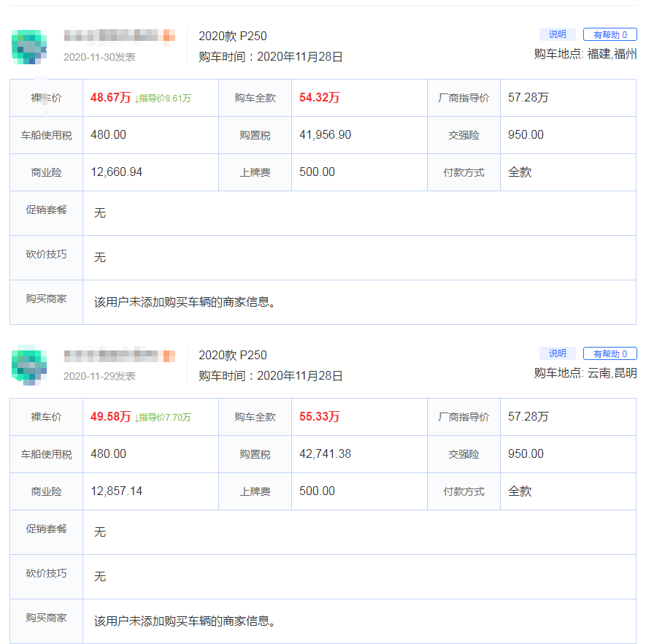Screen dimensions: 646x644
Task: Open avatar of the 2020-11-29 poster
Action: [29, 366]
